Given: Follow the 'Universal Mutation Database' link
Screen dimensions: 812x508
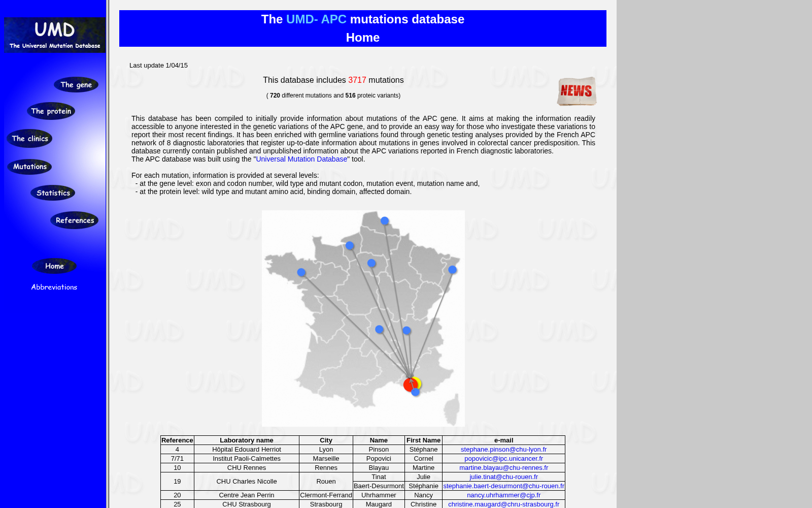Looking at the screenshot, I should coord(301,159).
